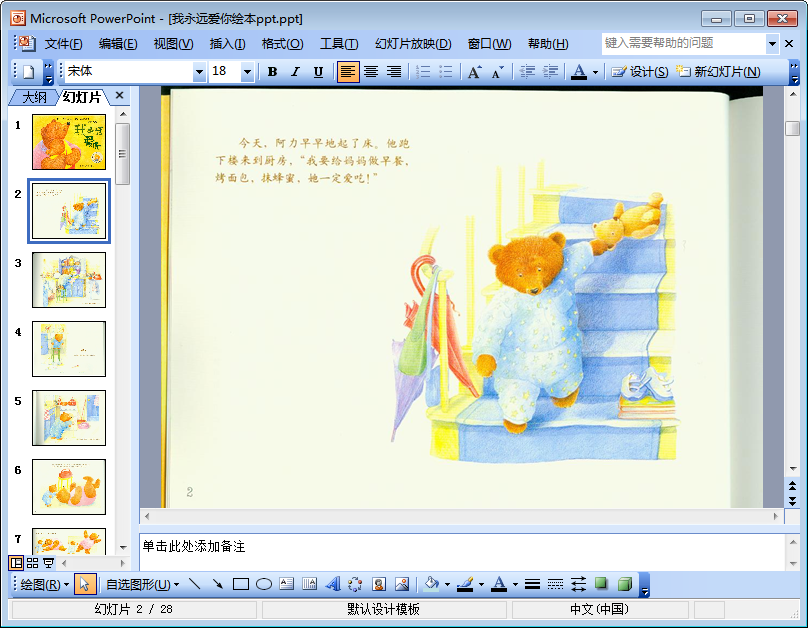Select Center text alignment

pos(371,72)
